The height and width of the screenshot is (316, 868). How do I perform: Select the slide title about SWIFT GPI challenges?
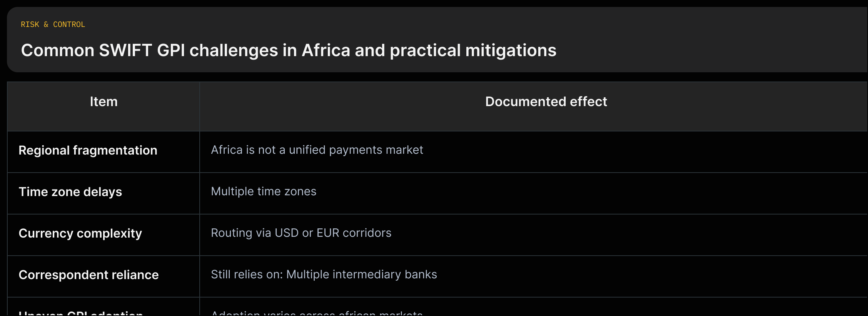point(289,50)
